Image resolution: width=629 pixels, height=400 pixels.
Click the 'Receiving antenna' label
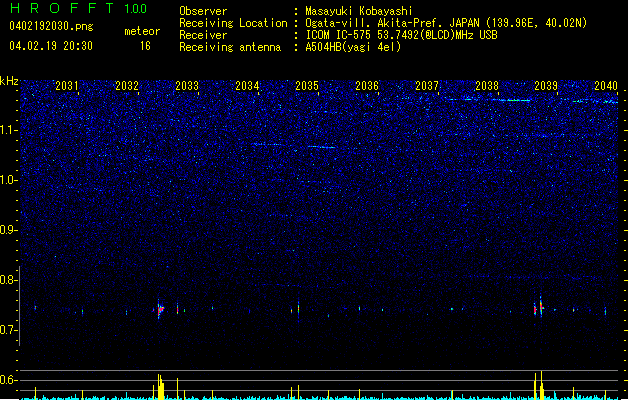230,47
